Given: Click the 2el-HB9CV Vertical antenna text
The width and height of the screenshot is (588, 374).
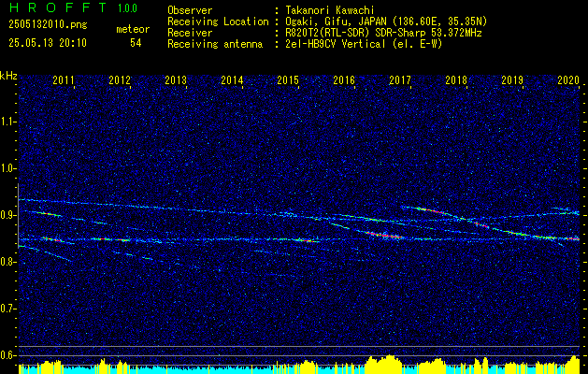Looking at the screenshot, I should tap(365, 44).
